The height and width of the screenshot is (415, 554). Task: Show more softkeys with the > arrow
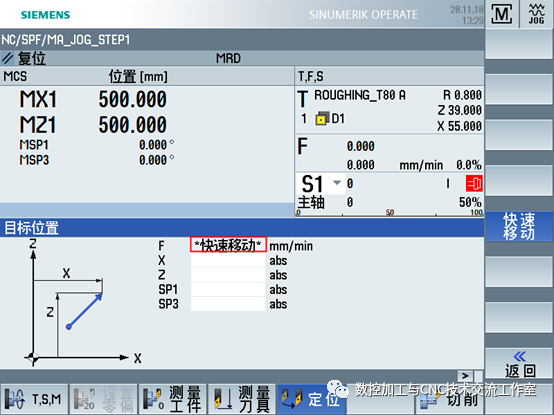[x=465, y=376]
